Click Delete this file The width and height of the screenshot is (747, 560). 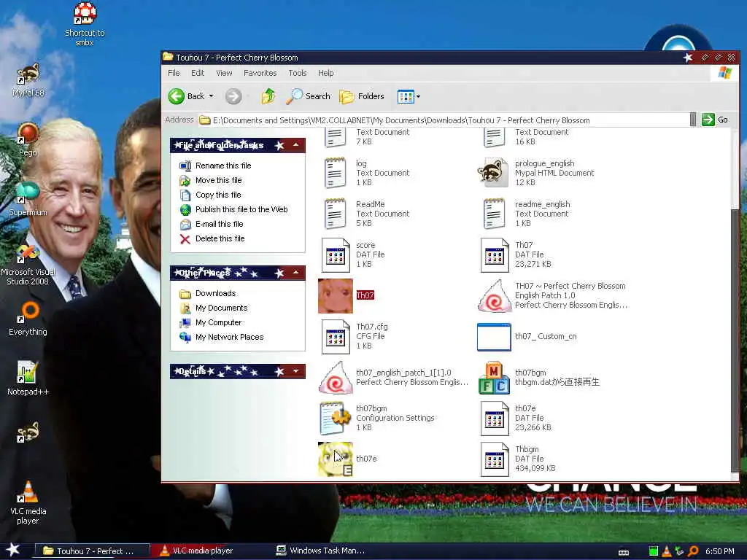(212, 238)
